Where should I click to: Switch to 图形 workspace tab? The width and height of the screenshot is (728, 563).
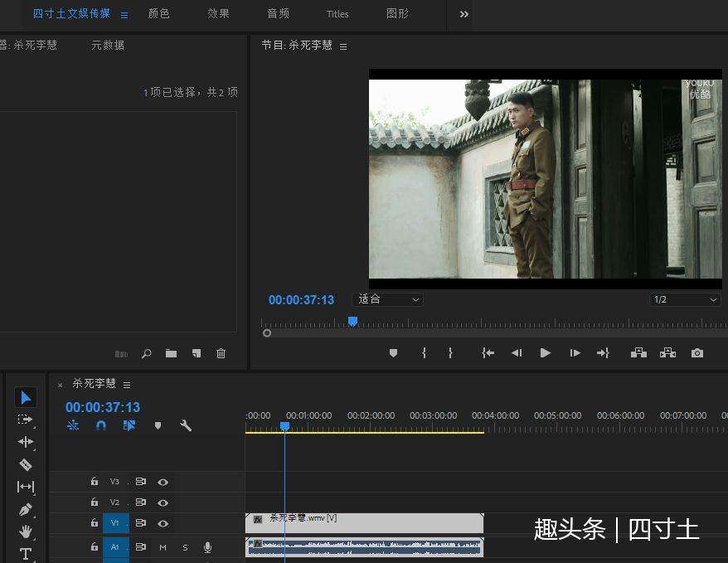397,14
